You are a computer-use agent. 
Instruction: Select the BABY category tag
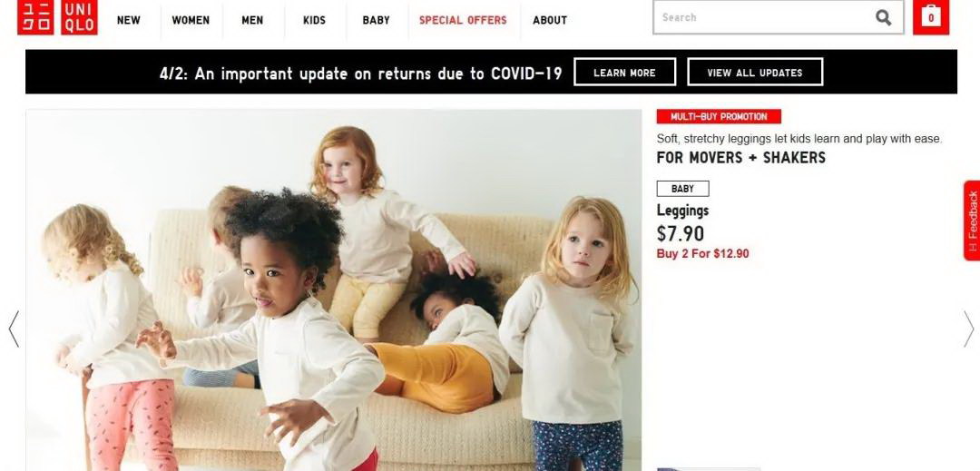click(x=682, y=189)
